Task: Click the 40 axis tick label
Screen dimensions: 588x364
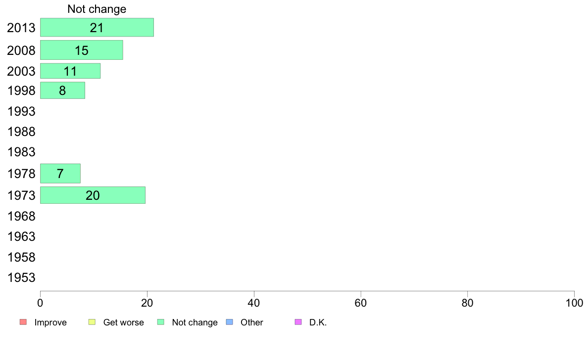Action: tap(254, 303)
